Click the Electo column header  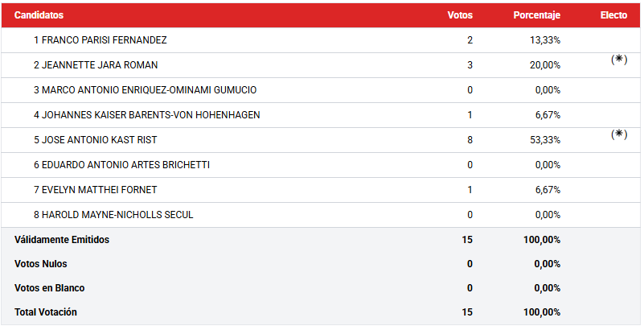(613, 15)
